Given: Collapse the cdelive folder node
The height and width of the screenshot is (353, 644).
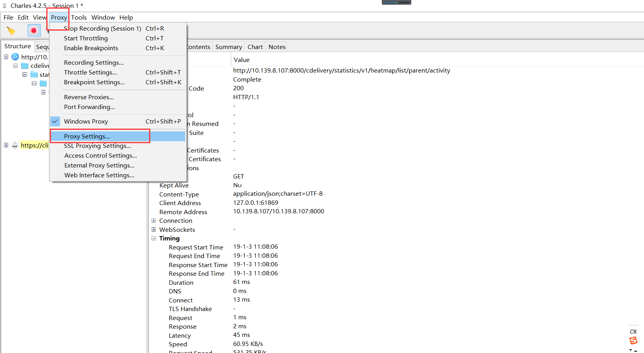Looking at the screenshot, I should pyautogui.click(x=15, y=66).
